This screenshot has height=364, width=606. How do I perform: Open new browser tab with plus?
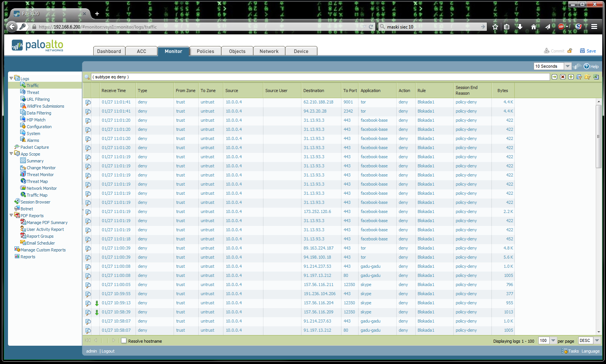click(97, 14)
